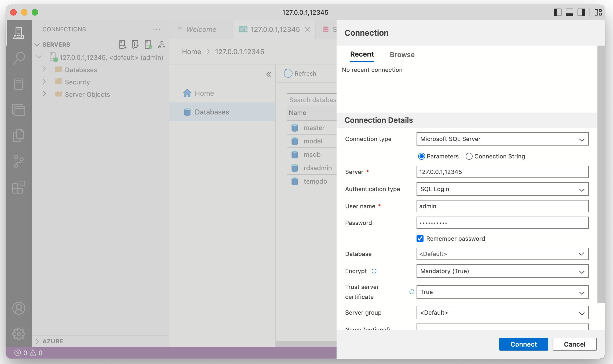Click the Cancel button
This screenshot has height=364, width=613.
(574, 344)
